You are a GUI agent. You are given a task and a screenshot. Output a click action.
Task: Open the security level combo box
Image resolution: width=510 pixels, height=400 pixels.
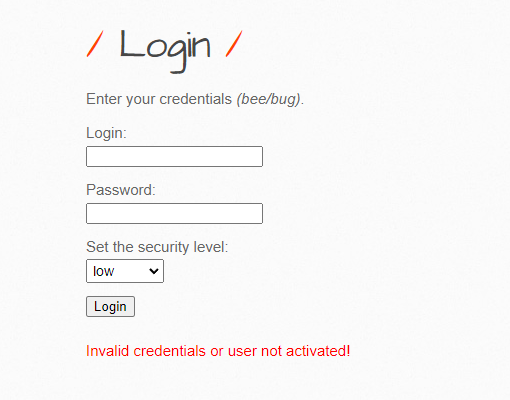[125, 271]
